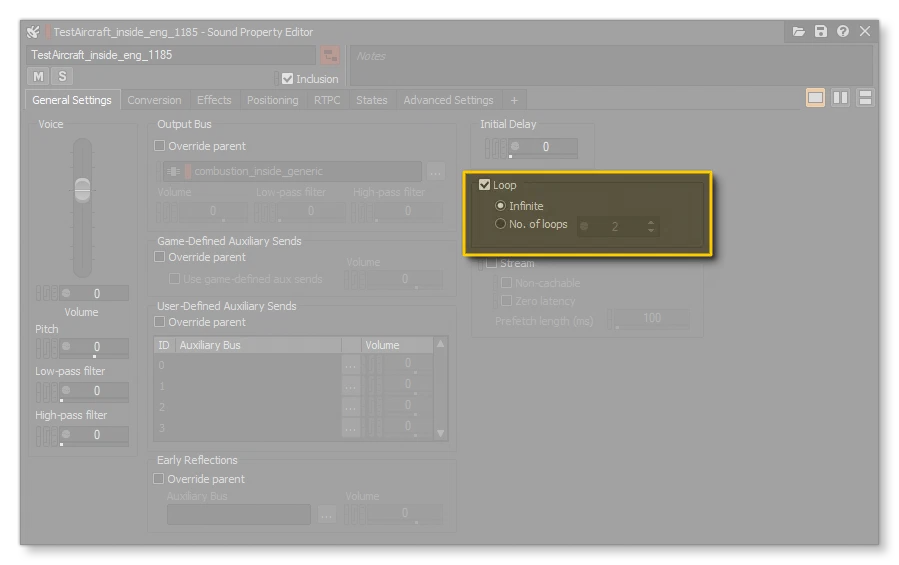Click the Prefetch length value 100
Screen dimensions: 899x565
click(652, 318)
